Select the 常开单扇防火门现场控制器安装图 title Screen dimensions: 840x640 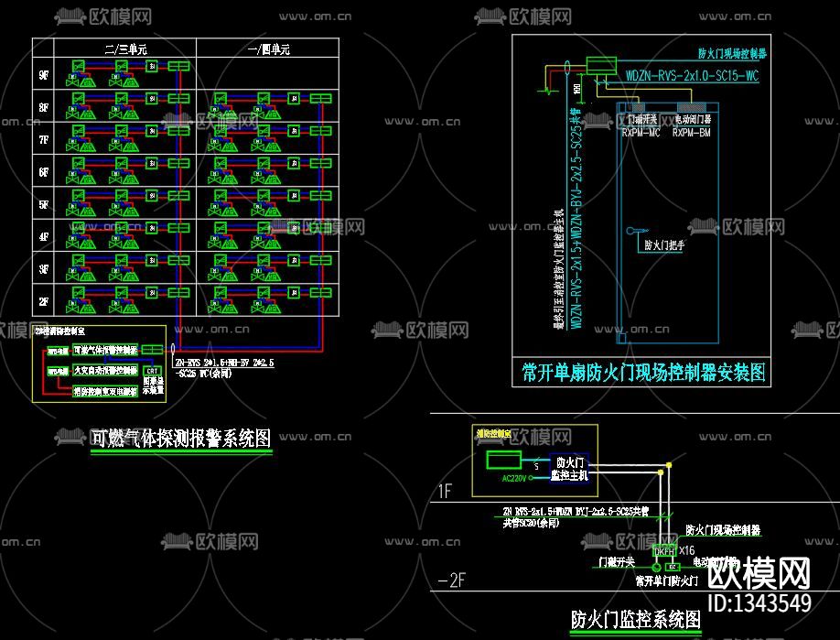(x=642, y=373)
